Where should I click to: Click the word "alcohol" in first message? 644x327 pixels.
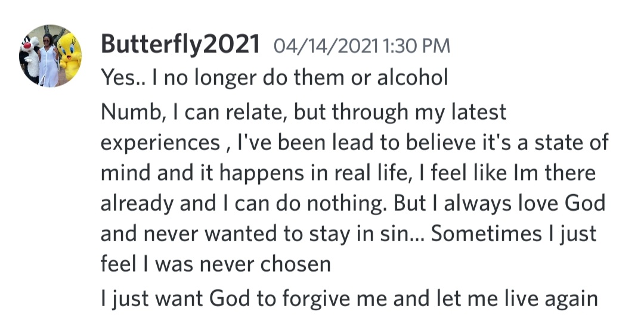[411, 78]
